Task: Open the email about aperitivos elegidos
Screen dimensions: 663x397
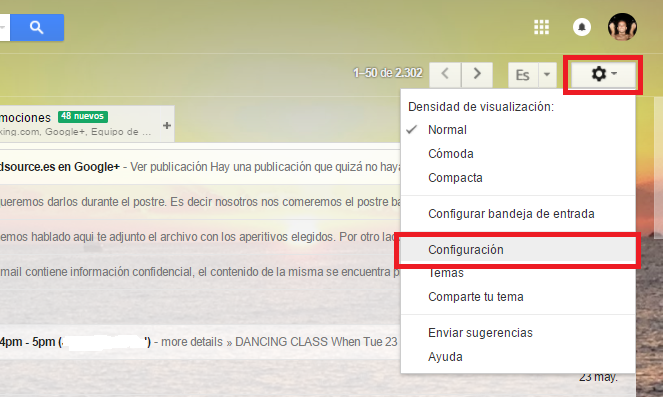Action: pos(200,237)
